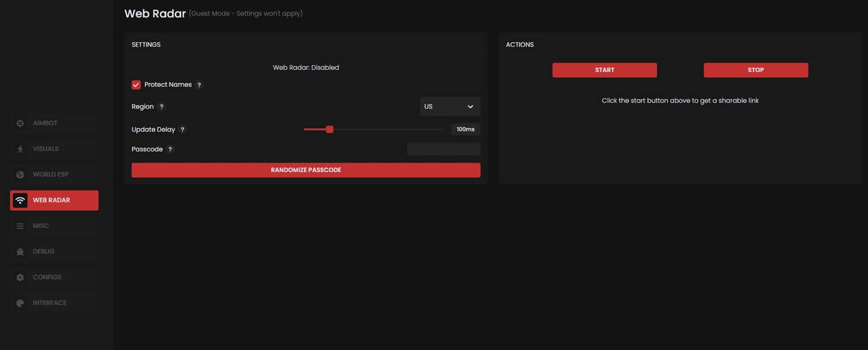868x350 pixels.
Task: Expand the Region dropdown showing US
Action: (450, 106)
